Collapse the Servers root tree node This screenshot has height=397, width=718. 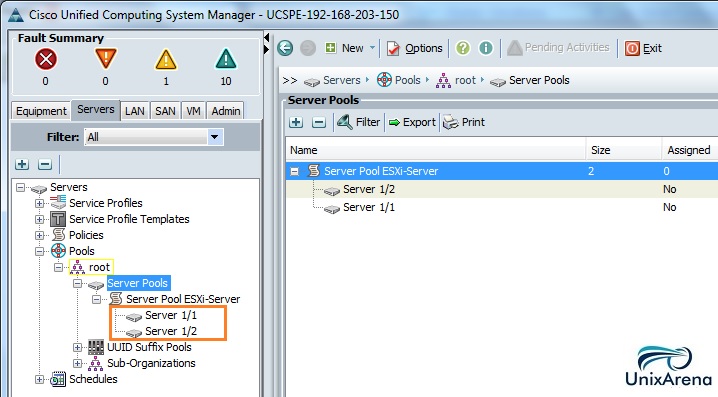pos(20,187)
